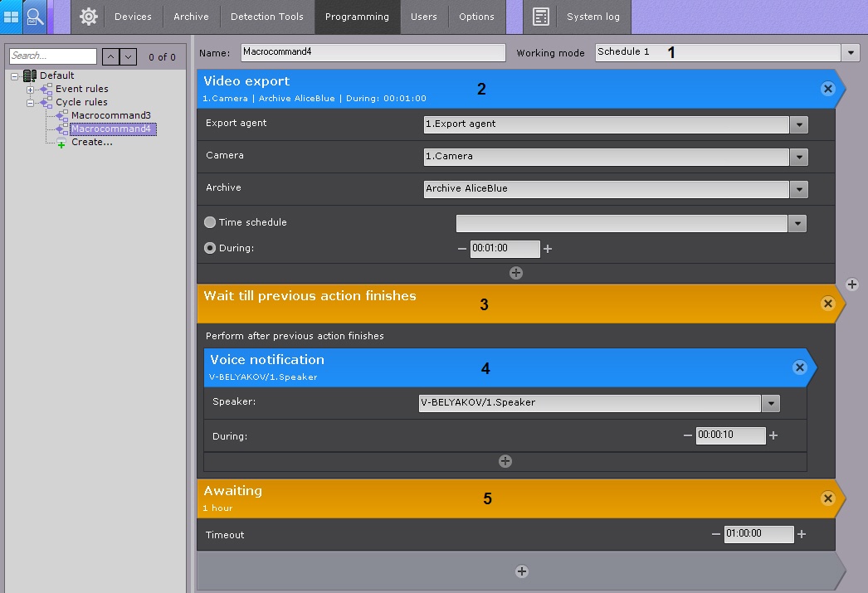Open the archive search magnifier icon
Viewport: 868px width, 593px height.
[35, 17]
